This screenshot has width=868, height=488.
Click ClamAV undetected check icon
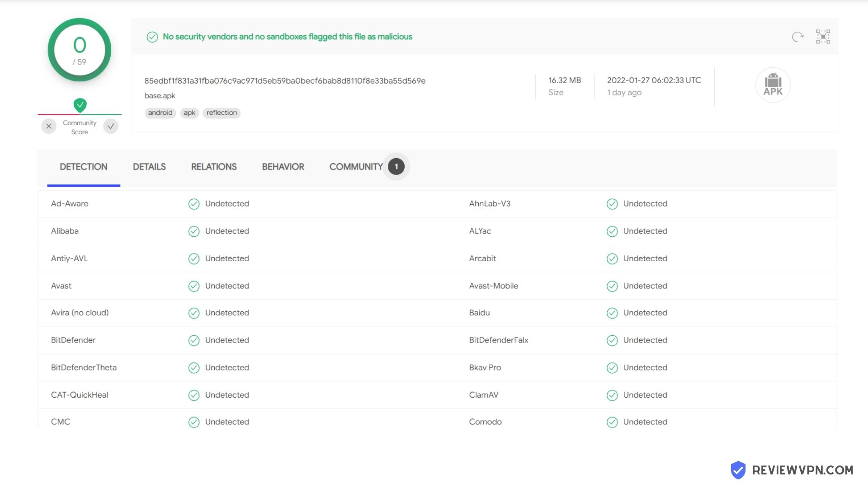point(612,395)
